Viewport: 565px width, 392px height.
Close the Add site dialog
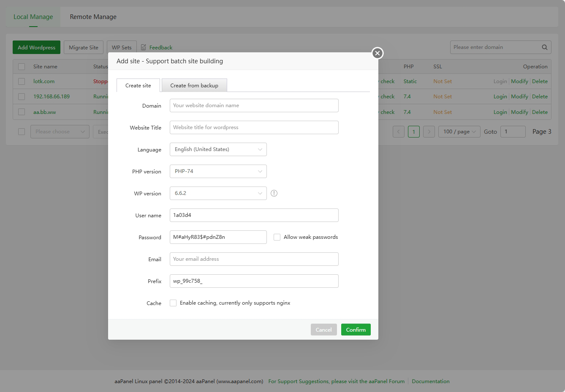[377, 53]
